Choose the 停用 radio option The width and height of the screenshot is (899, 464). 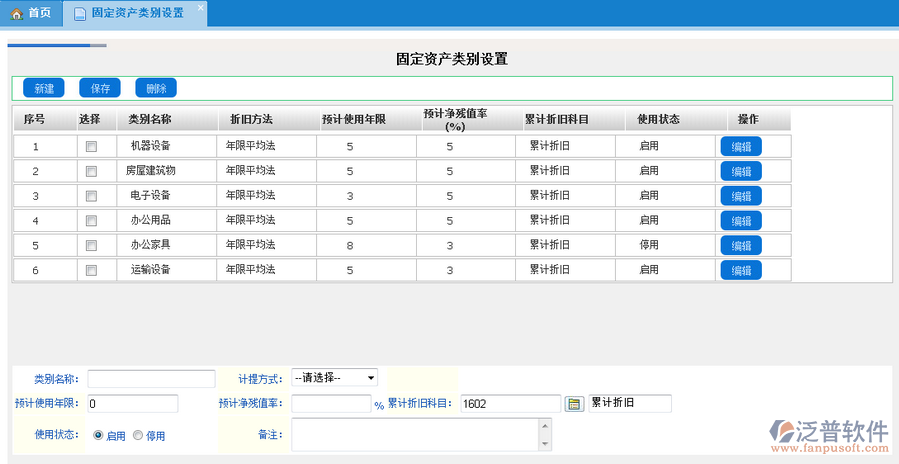(138, 436)
